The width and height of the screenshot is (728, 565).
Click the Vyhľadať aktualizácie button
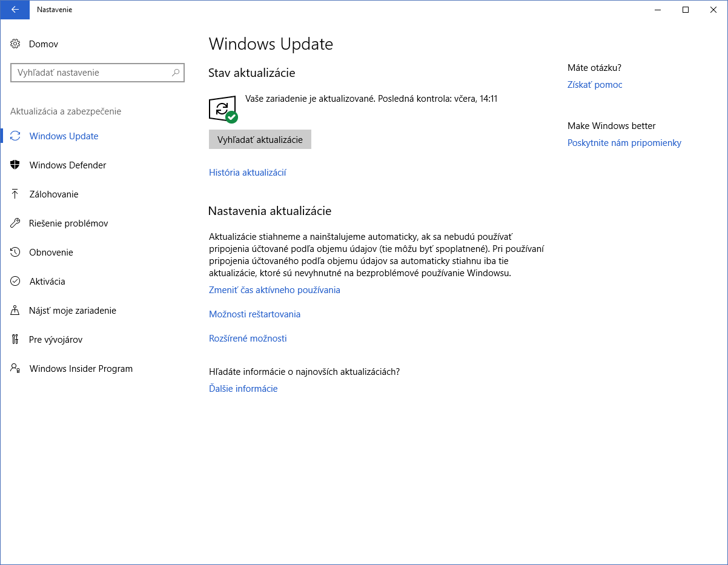tap(260, 139)
